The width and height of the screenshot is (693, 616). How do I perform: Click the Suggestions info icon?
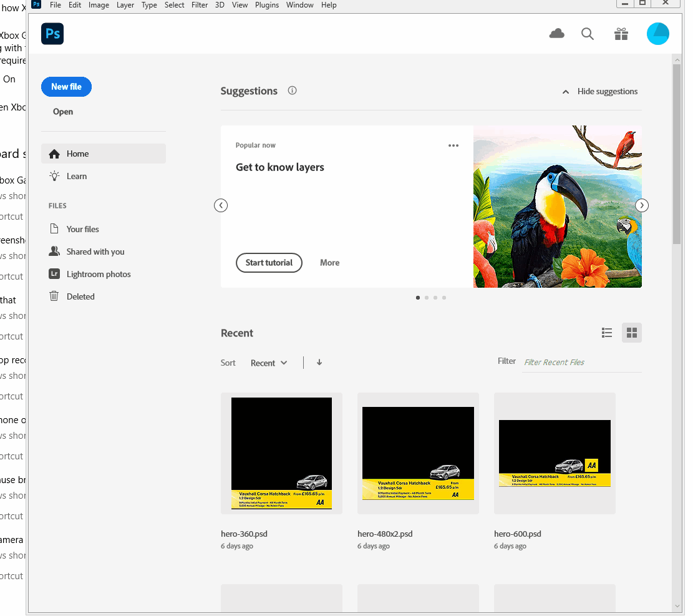pos(292,90)
